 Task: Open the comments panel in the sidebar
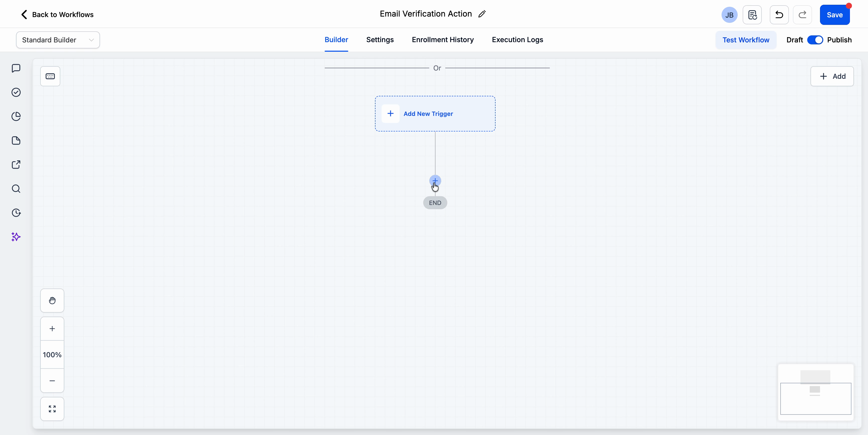click(16, 68)
